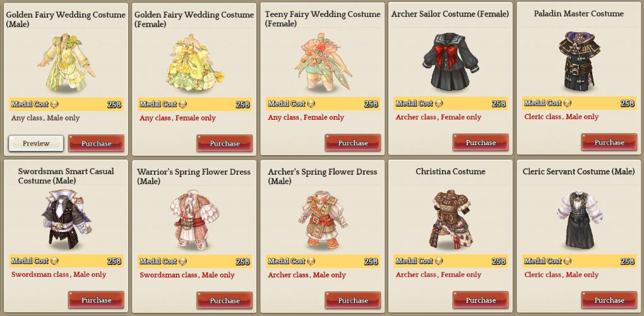Click the Warrior's Spring Flower Dress image
This screenshot has width=644, height=316.
pyautogui.click(x=194, y=220)
